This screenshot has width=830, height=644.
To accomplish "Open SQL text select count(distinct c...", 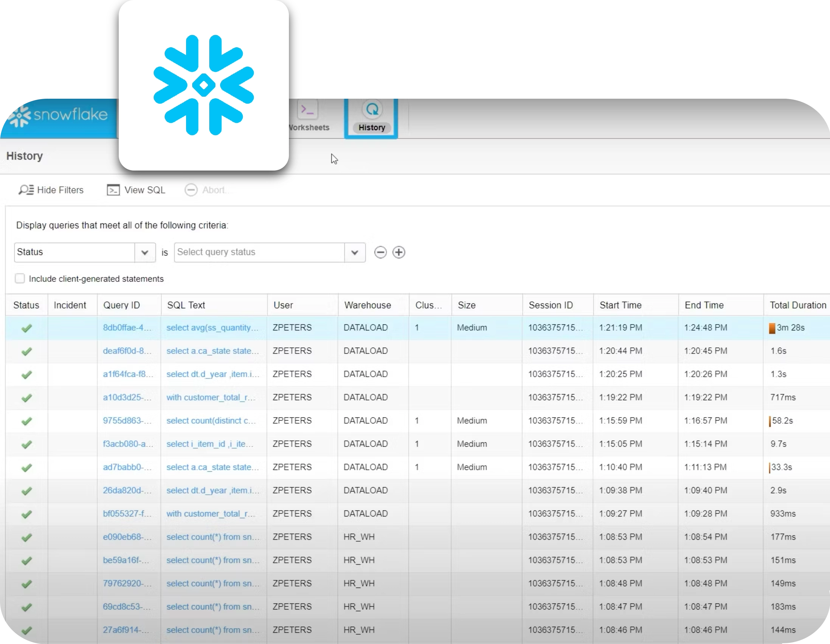I will tap(211, 421).
